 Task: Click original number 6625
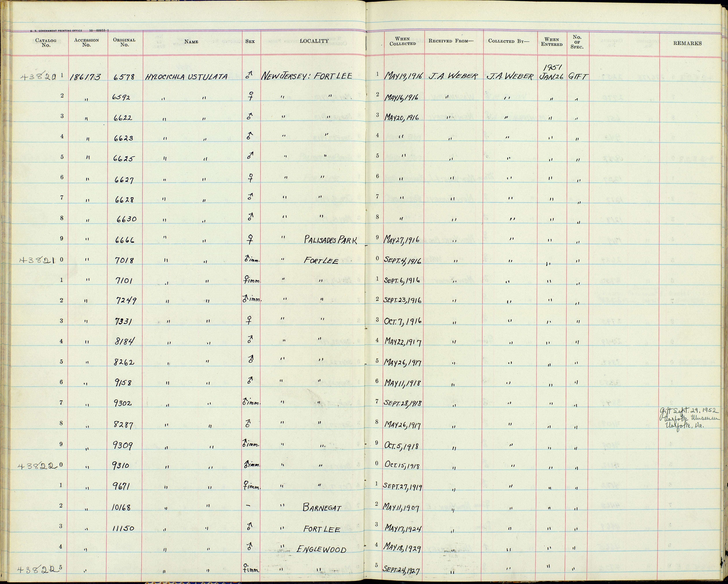click(x=124, y=158)
